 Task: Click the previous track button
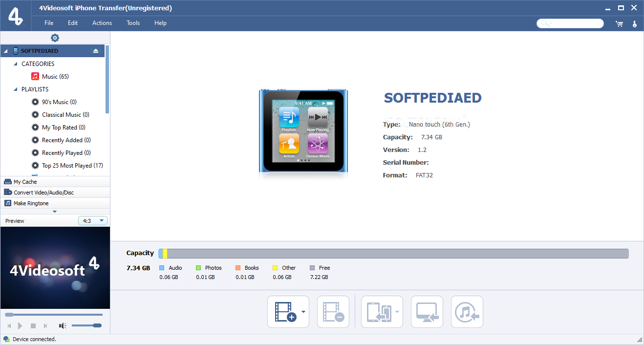coord(9,326)
